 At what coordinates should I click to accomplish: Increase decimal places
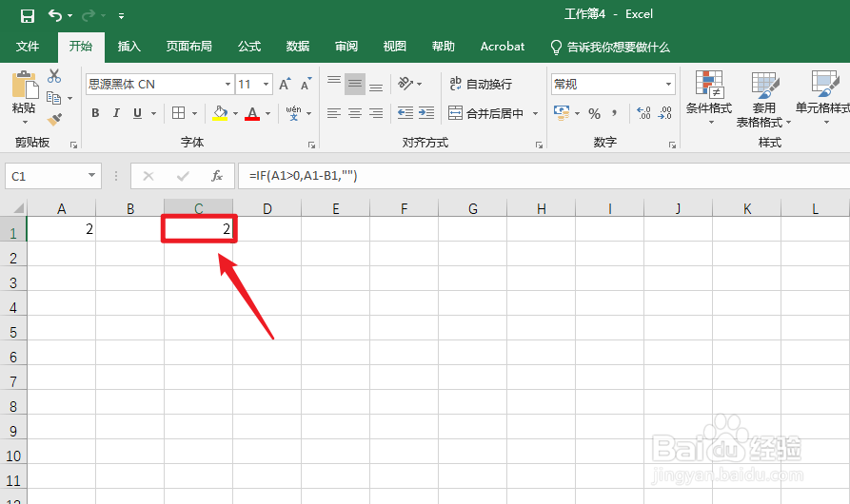pyautogui.click(x=643, y=112)
